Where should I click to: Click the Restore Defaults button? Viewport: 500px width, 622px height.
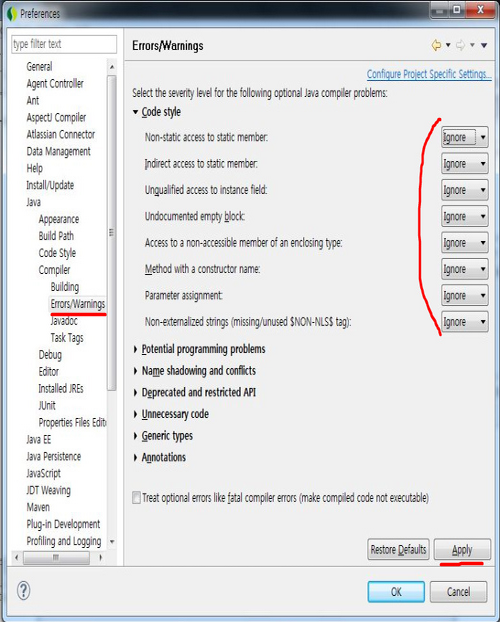pos(398,549)
